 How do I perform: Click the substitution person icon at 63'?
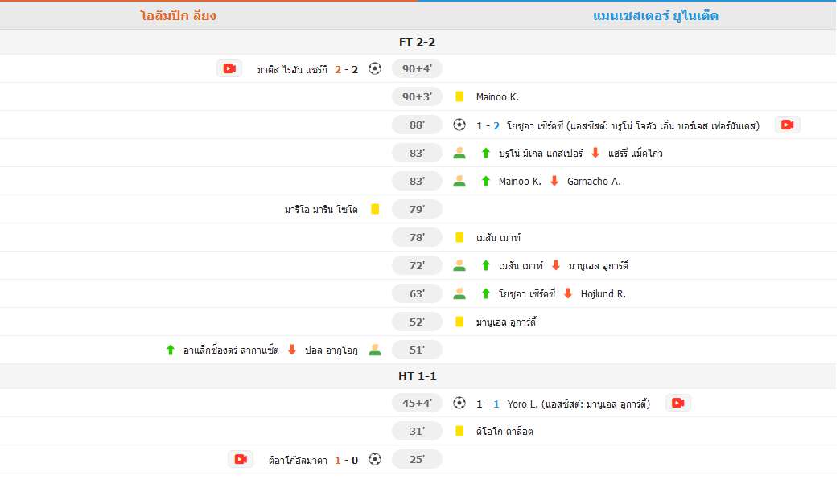tap(459, 293)
